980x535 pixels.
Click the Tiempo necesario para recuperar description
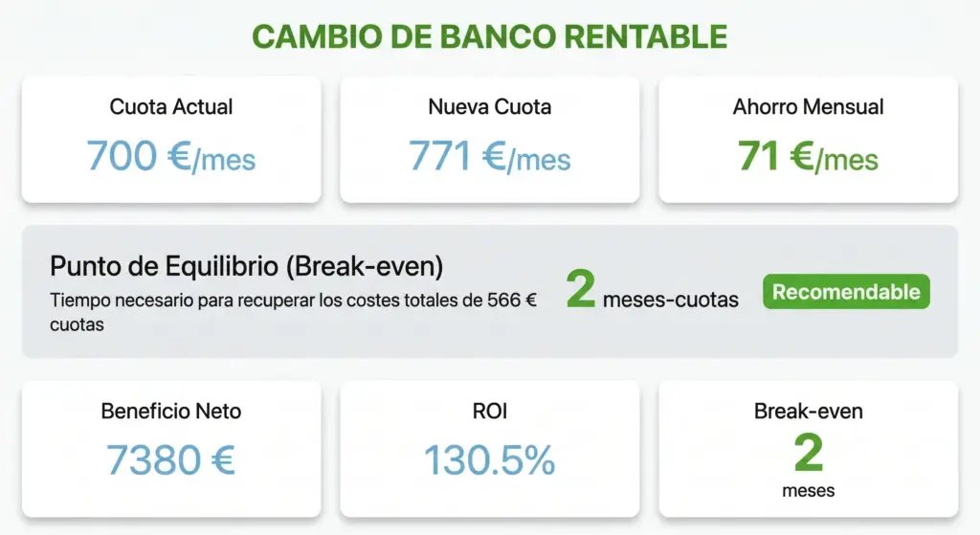coord(239,301)
